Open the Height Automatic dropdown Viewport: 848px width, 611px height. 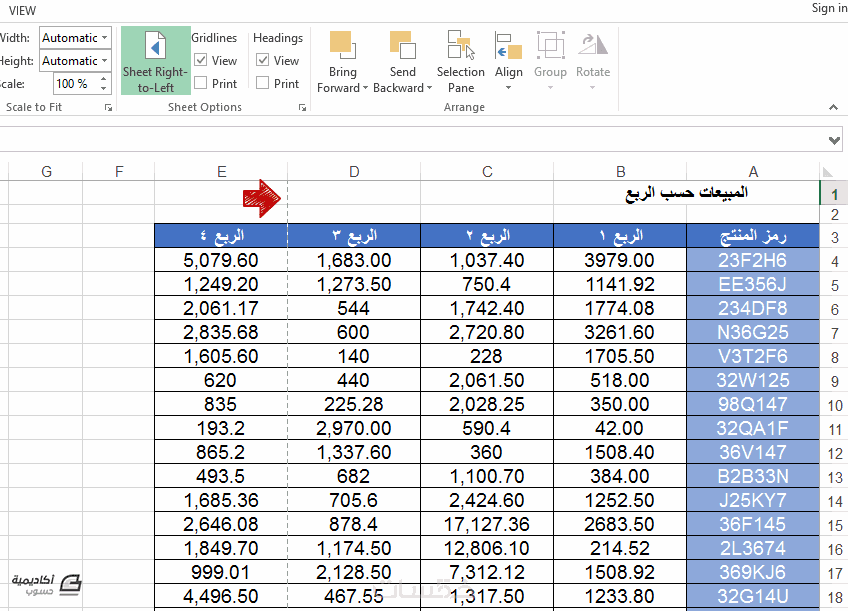(75, 61)
